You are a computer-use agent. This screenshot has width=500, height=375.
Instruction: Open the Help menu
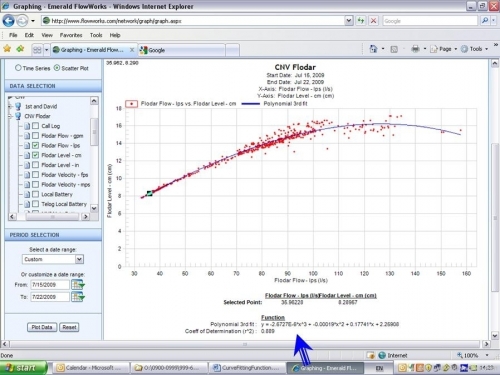(x=115, y=35)
